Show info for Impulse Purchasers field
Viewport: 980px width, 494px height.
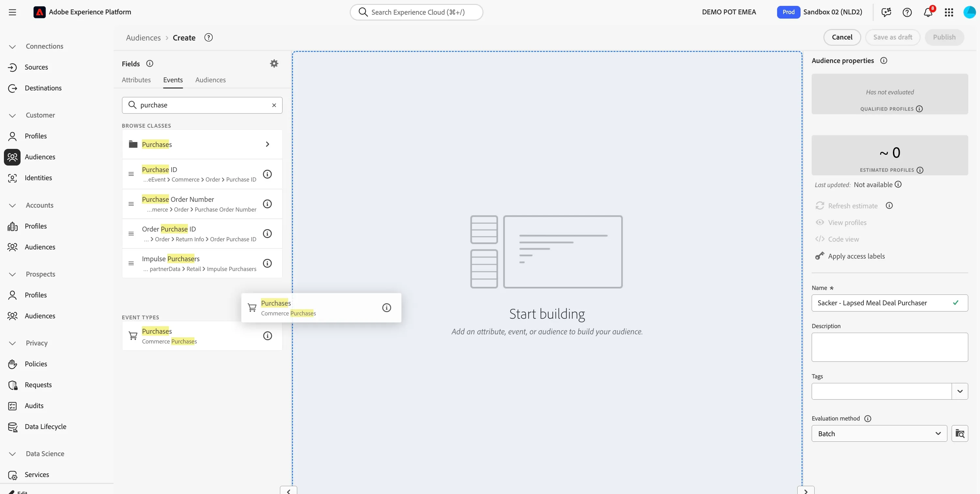tap(268, 263)
